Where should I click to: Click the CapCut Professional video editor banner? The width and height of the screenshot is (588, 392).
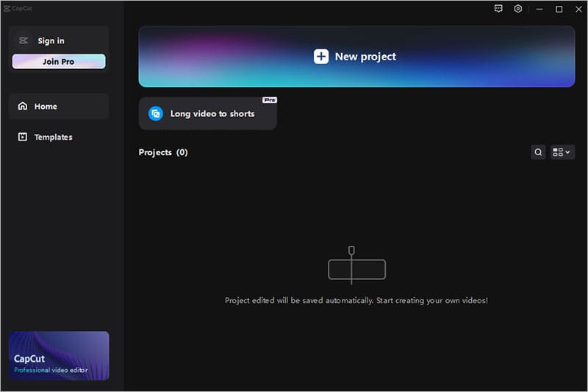(59, 356)
